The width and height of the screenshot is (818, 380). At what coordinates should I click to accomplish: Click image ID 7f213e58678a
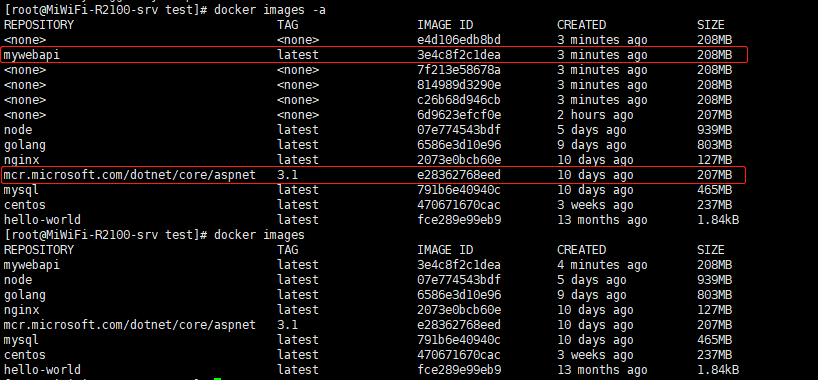click(x=459, y=70)
